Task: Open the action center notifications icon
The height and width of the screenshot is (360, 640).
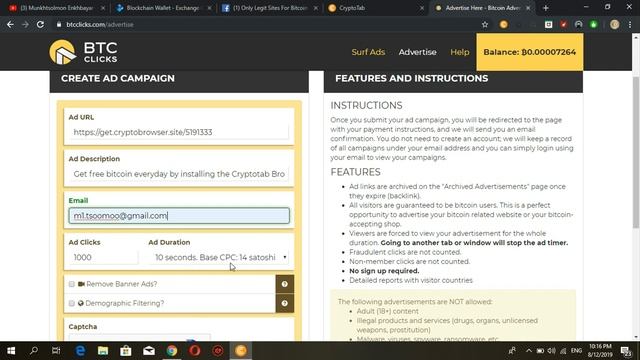Action: click(x=626, y=351)
